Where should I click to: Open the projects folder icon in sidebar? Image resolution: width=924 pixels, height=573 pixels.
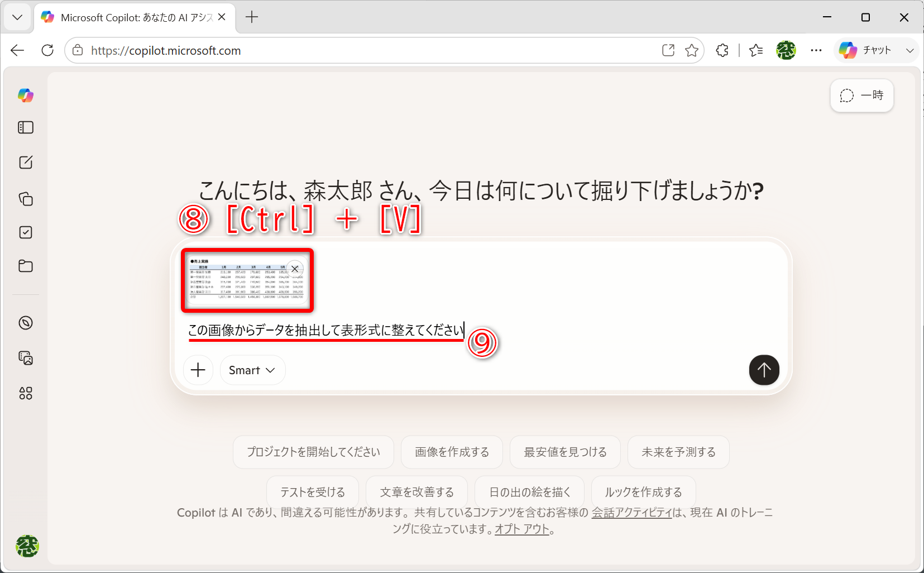coord(26,266)
